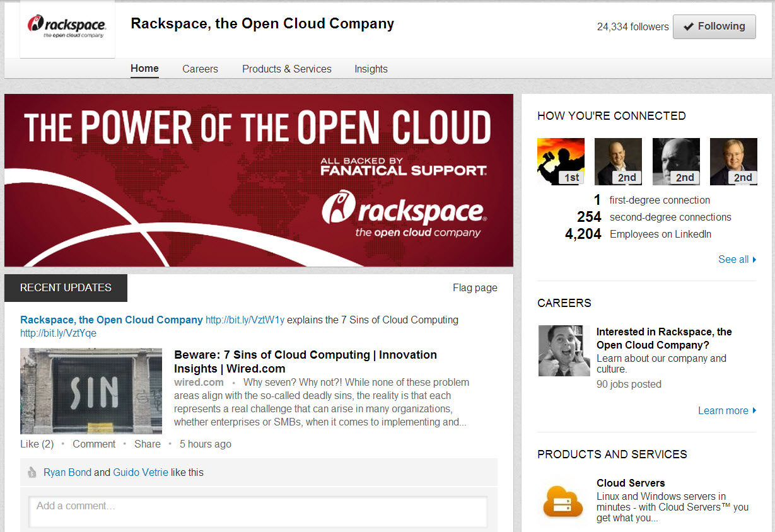775x532 pixels.
Task: Click the checkmark on the Following button
Action: point(689,26)
